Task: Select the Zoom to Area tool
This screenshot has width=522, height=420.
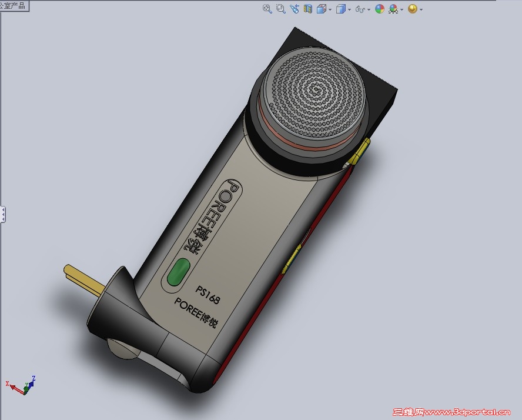Action: click(281, 9)
